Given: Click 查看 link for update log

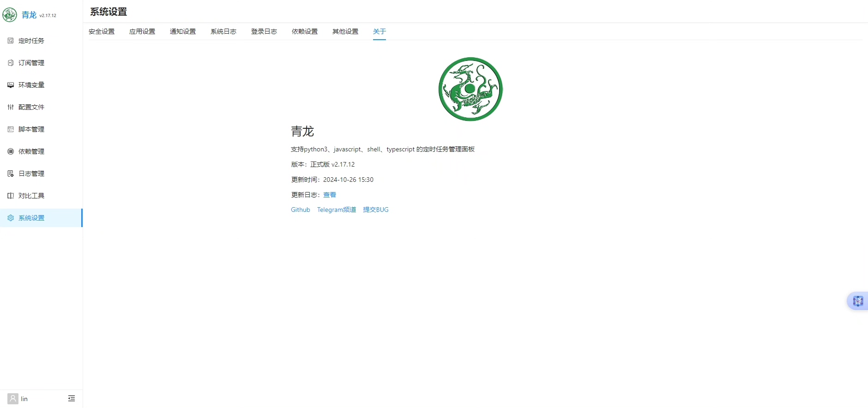Looking at the screenshot, I should (x=330, y=195).
